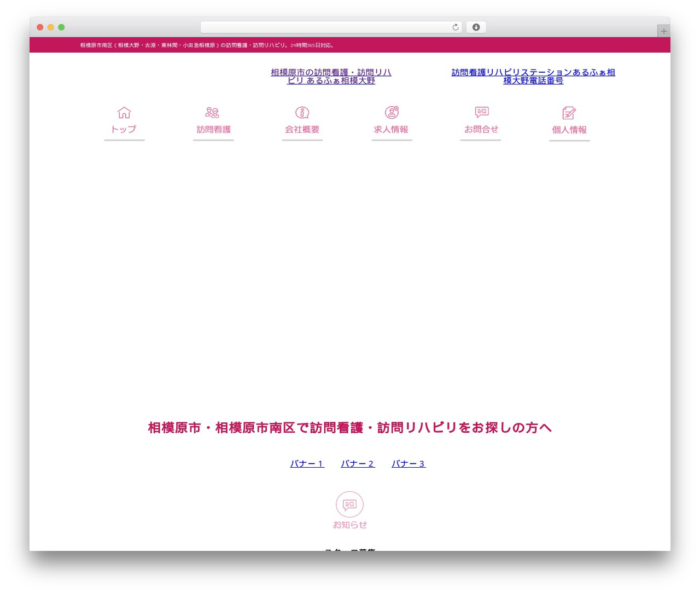Viewport: 700px width, 593px height.
Task: Click the browser address bar
Action: (331, 27)
